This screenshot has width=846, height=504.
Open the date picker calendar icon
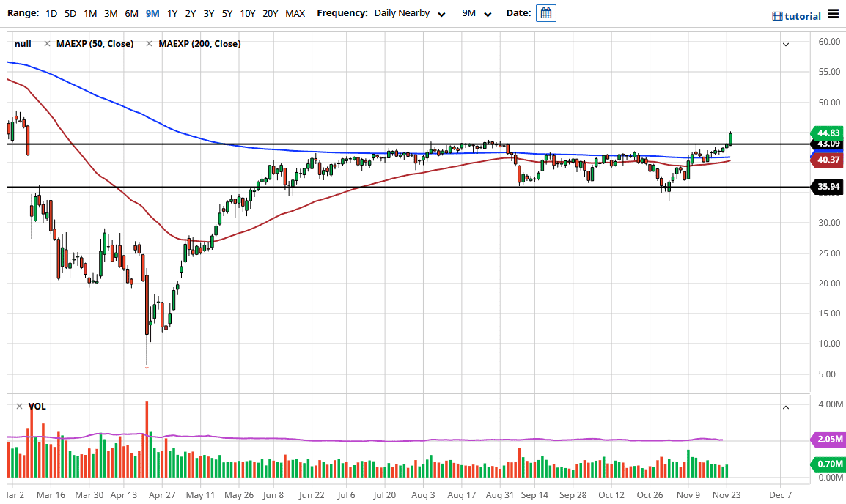pyautogui.click(x=545, y=13)
